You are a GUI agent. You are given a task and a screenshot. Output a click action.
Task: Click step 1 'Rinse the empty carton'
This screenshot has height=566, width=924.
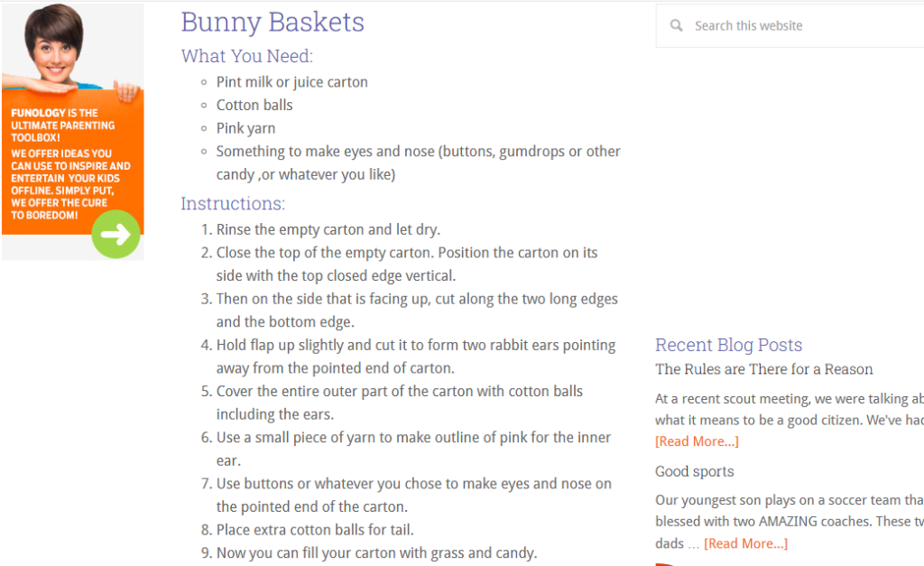pos(328,229)
